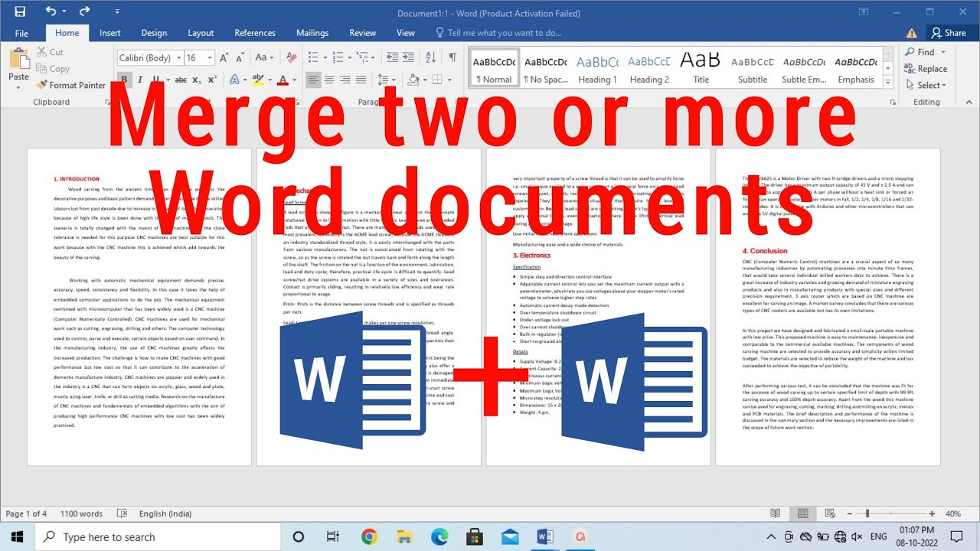Apply the Heading 1 style
This screenshot has height=551, width=980.
pyautogui.click(x=597, y=69)
